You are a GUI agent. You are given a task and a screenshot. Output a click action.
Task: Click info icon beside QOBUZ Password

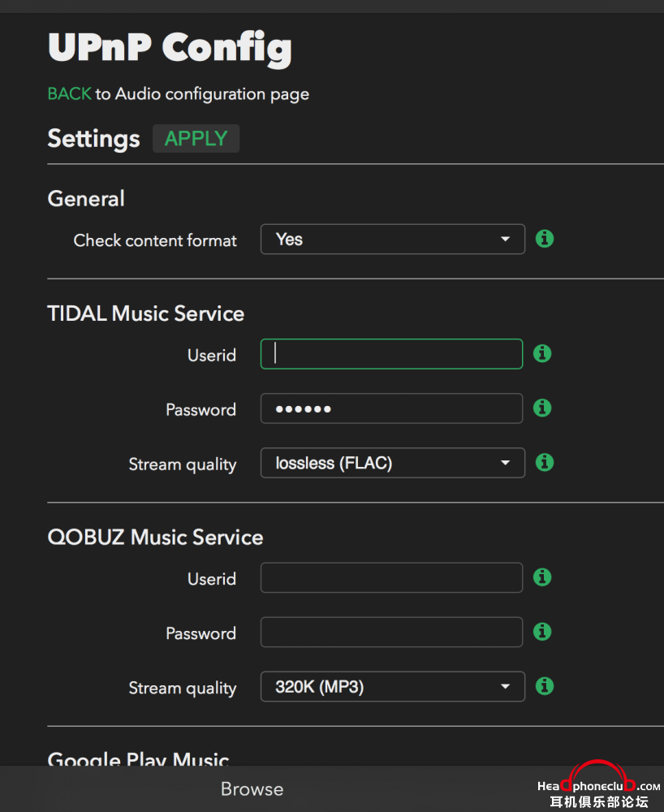(542, 632)
